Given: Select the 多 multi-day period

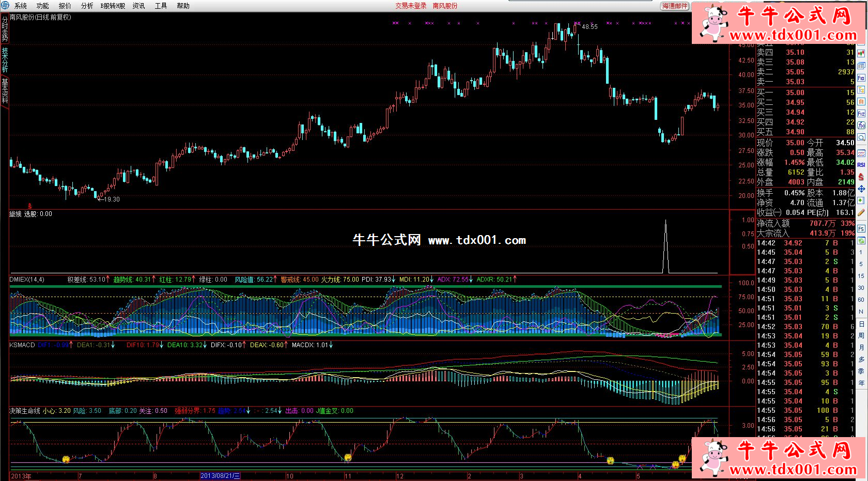Looking at the screenshot, I should (861, 360).
